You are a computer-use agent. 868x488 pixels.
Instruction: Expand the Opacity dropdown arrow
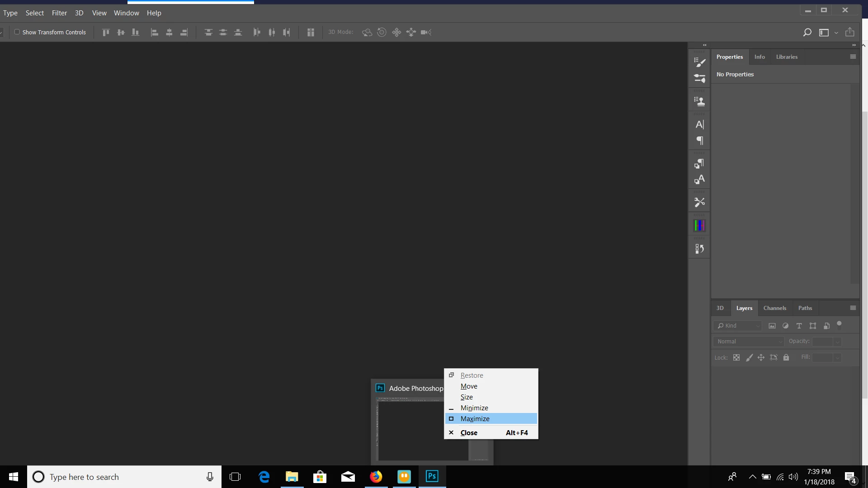(837, 342)
